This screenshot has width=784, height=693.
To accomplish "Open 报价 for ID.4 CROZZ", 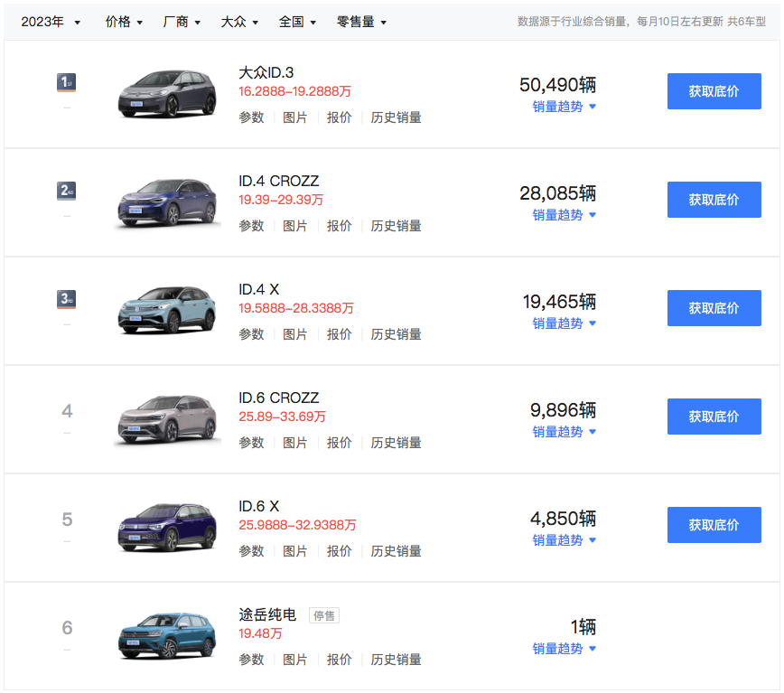I will tap(339, 226).
